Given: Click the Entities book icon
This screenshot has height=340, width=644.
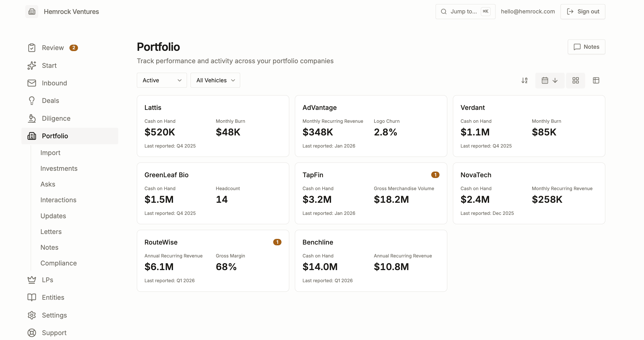Looking at the screenshot, I should pyautogui.click(x=32, y=297).
